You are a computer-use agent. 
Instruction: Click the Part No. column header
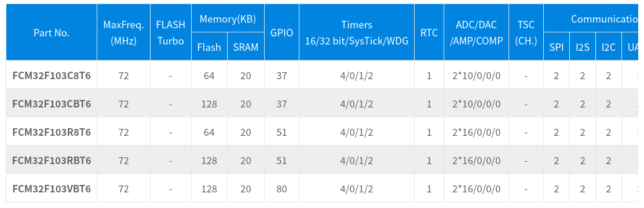click(52, 33)
